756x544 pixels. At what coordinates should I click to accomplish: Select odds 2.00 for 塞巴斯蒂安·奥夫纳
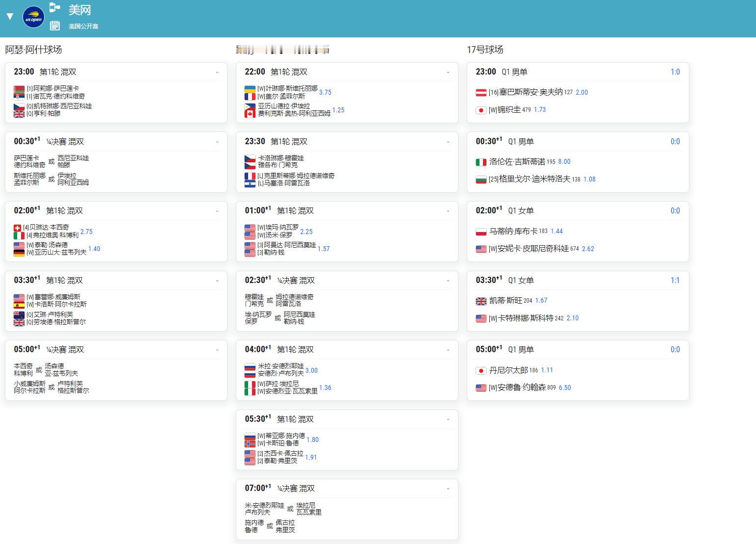581,92
